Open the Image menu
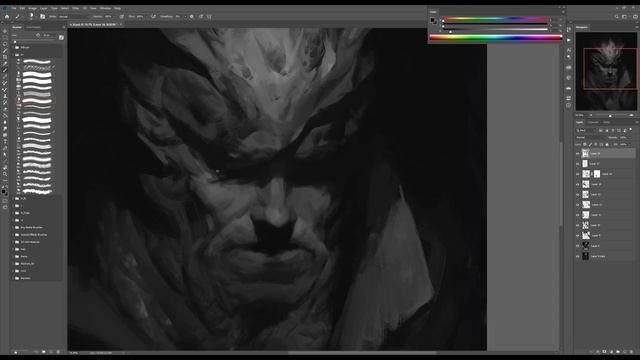This screenshot has height=360, width=640. pyautogui.click(x=32, y=8)
